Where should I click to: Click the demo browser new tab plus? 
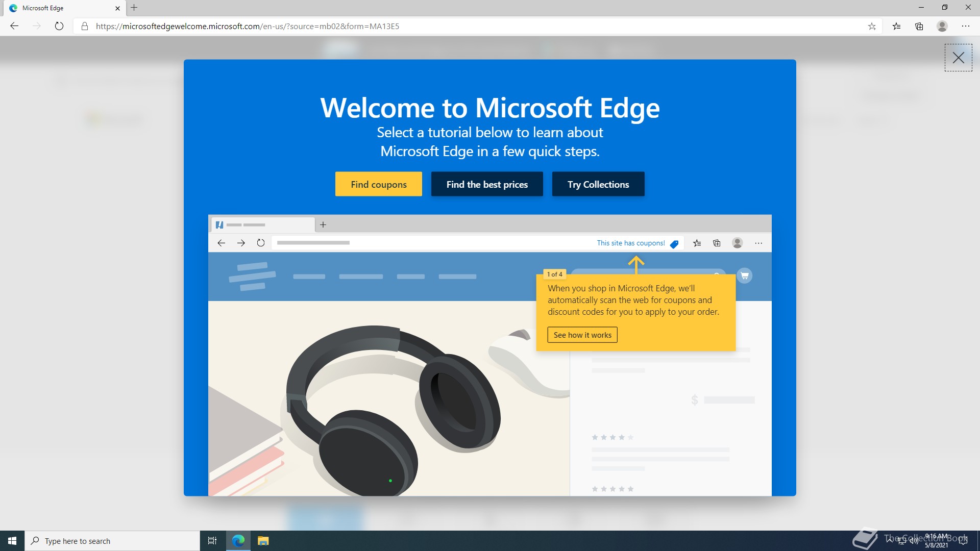(x=323, y=224)
